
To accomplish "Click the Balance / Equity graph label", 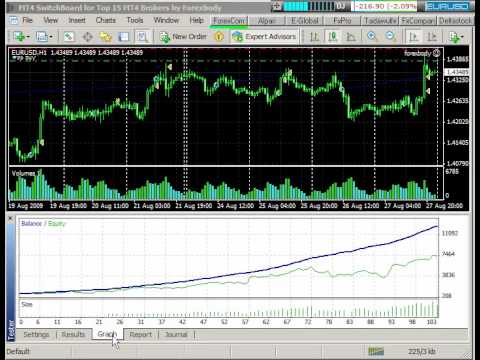I will point(44,223).
